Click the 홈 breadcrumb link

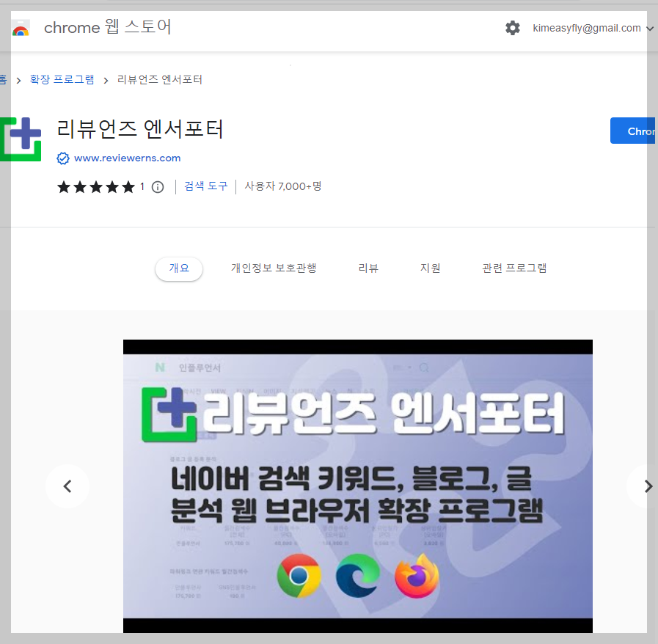(x=4, y=80)
